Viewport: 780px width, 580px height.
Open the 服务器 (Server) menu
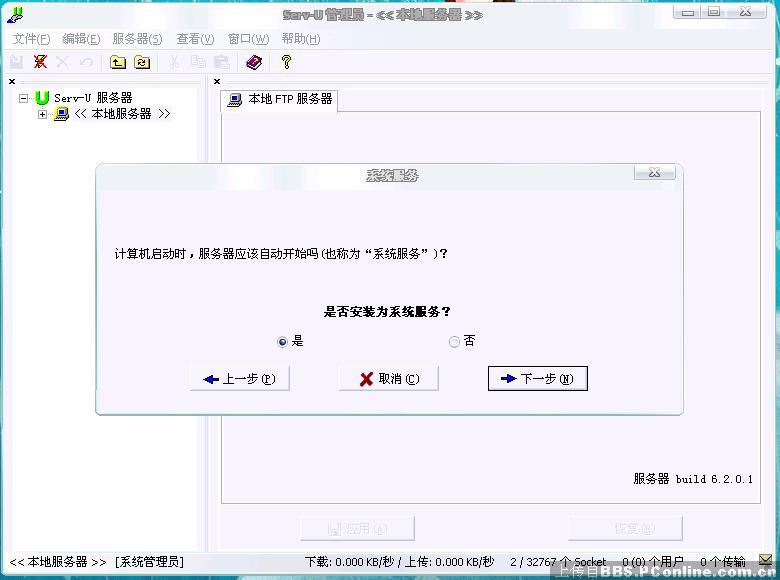pos(137,39)
